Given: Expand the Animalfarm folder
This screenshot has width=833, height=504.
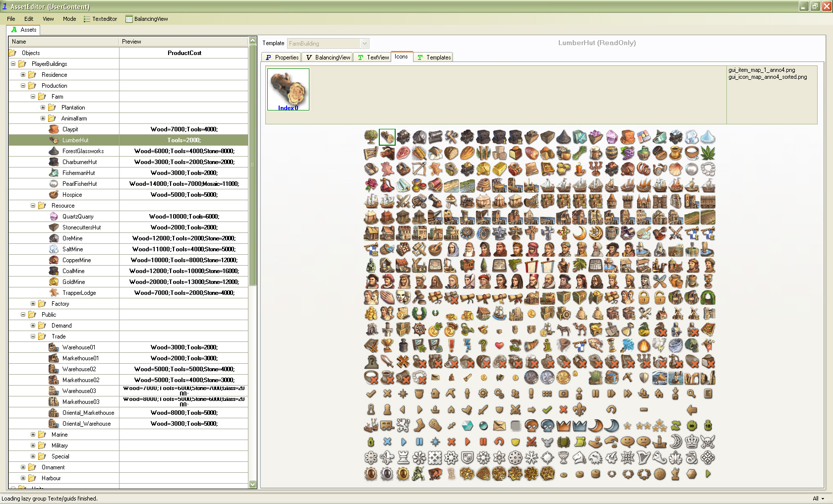Looking at the screenshot, I should point(43,118).
